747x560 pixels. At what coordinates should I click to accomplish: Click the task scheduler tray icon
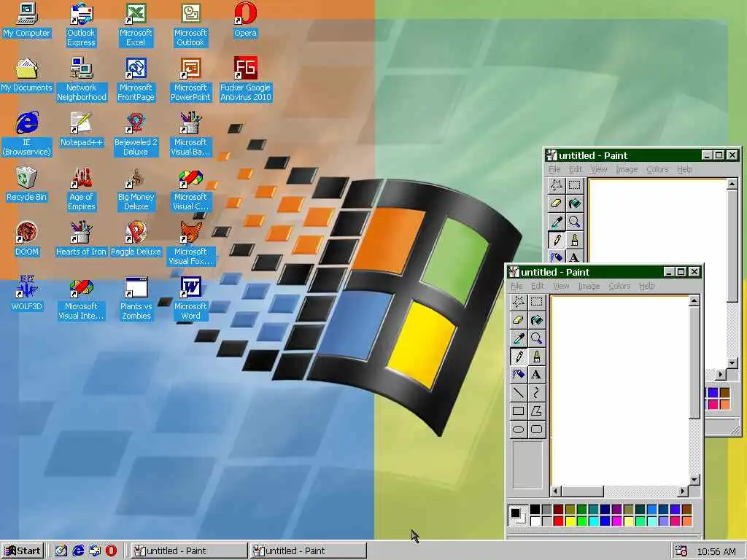tap(681, 551)
